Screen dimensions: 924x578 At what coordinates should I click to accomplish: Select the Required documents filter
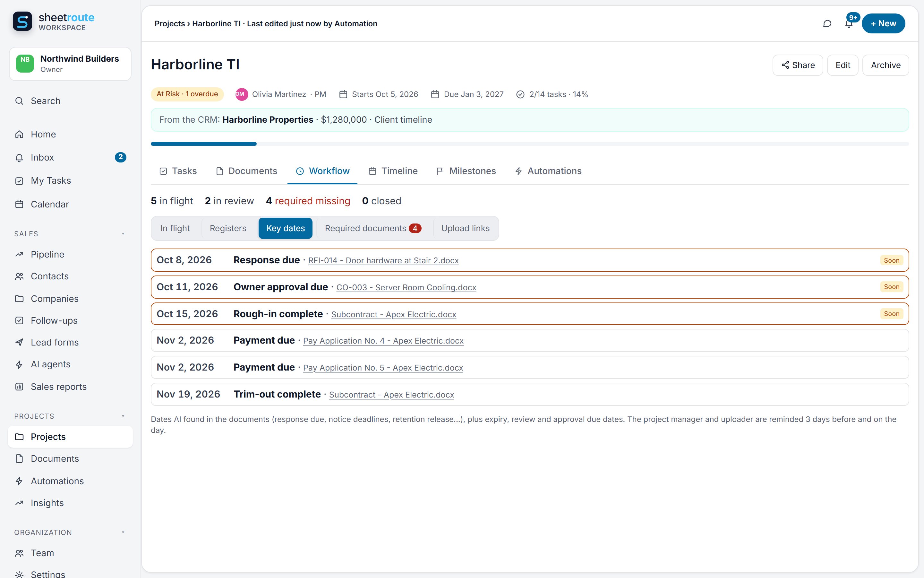click(373, 228)
